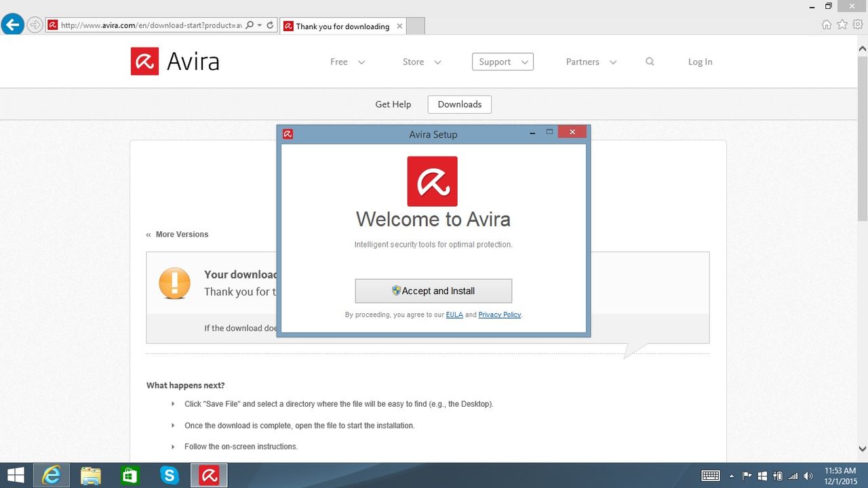Image resolution: width=868 pixels, height=488 pixels.
Task: Open Skype from the taskbar
Action: (169, 475)
